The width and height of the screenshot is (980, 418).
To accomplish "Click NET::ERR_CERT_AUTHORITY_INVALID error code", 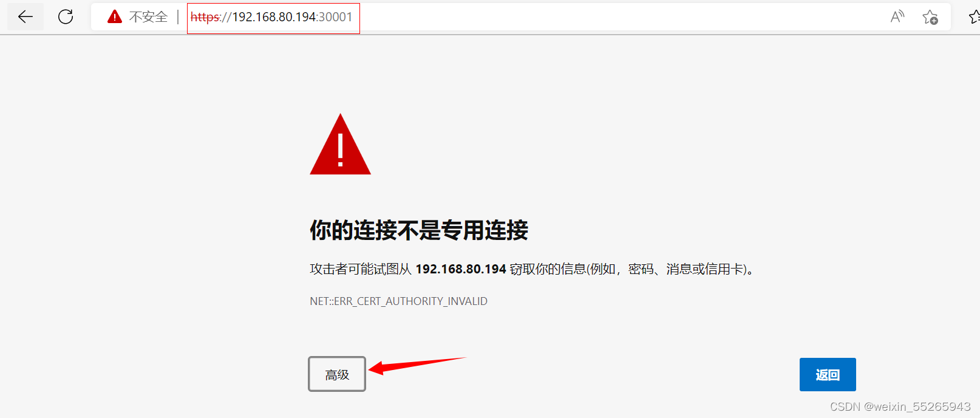I will click(398, 301).
